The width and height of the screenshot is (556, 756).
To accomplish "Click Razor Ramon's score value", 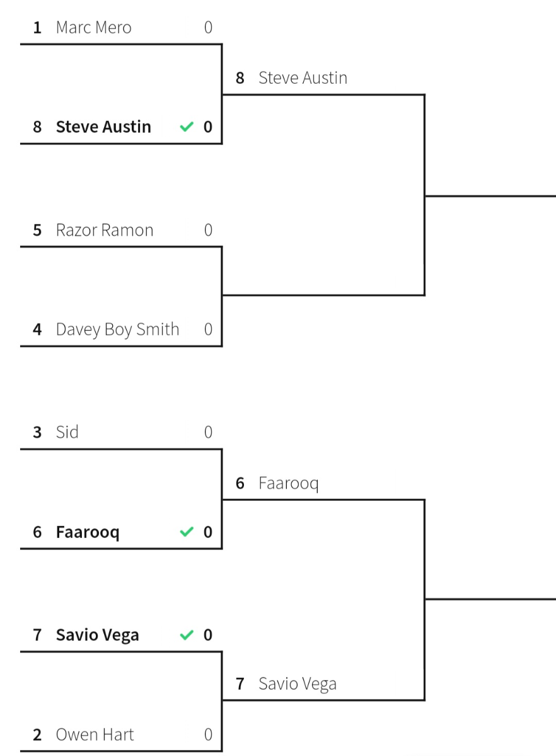I will 208,231.
